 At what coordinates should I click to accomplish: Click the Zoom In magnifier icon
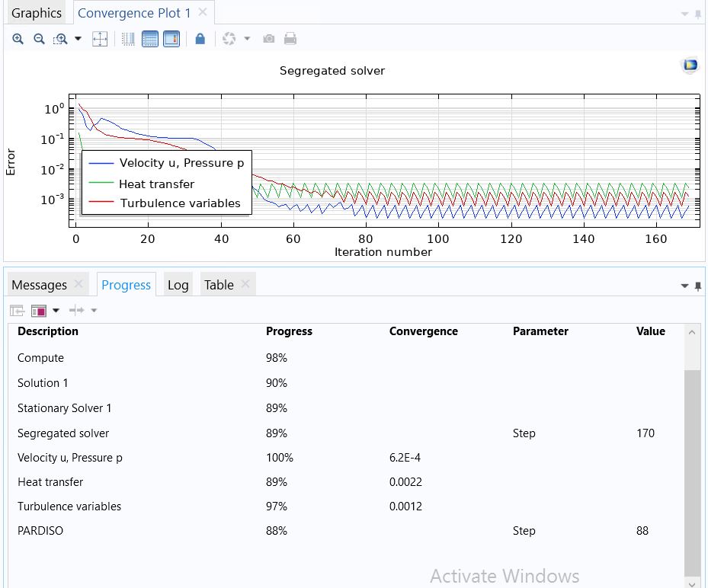click(18, 39)
